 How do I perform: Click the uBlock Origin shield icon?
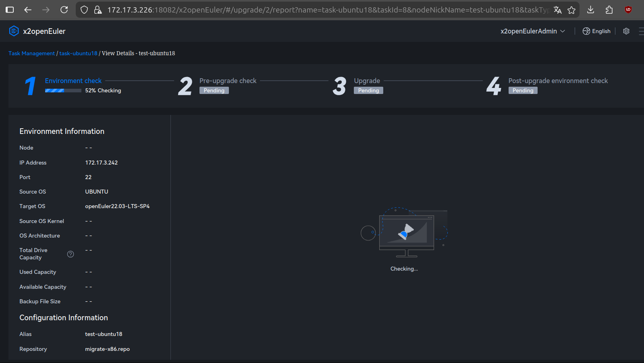tap(628, 10)
